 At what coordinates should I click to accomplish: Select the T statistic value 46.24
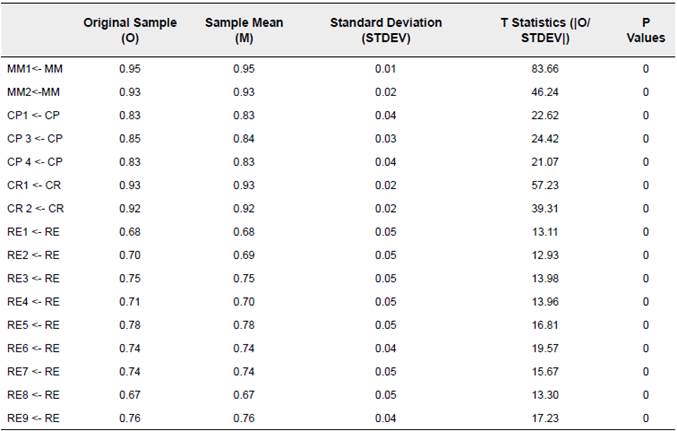click(546, 91)
